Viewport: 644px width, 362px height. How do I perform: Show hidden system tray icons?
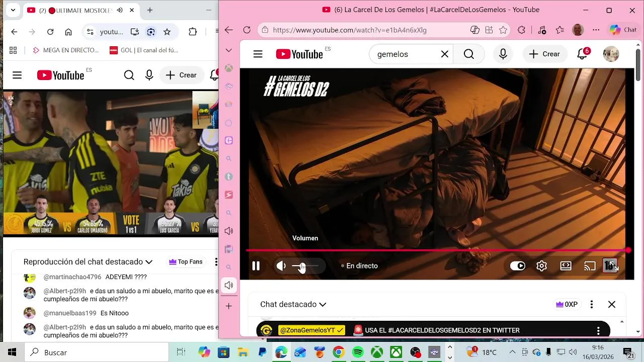pyautogui.click(x=512, y=352)
